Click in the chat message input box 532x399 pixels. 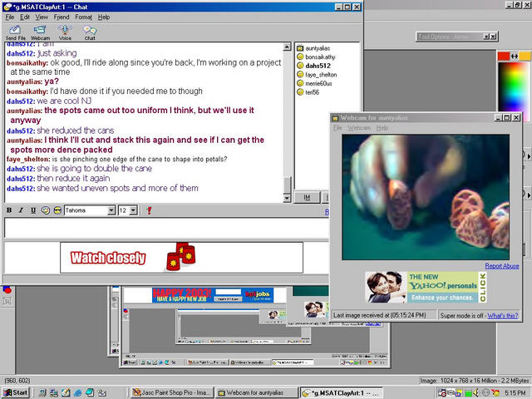coord(166,228)
